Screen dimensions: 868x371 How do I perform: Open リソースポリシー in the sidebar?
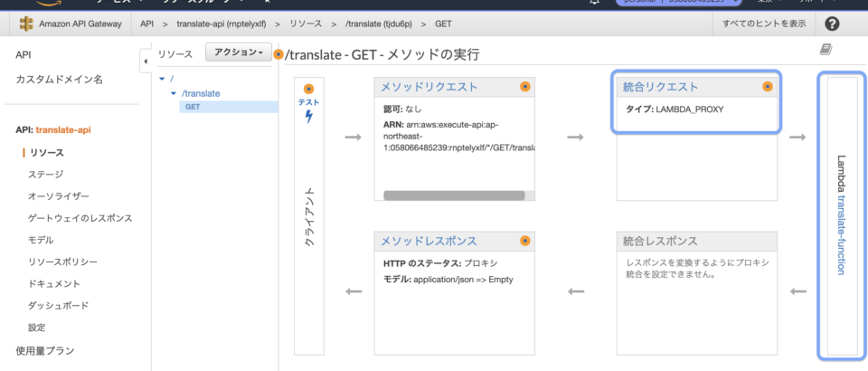(x=63, y=262)
